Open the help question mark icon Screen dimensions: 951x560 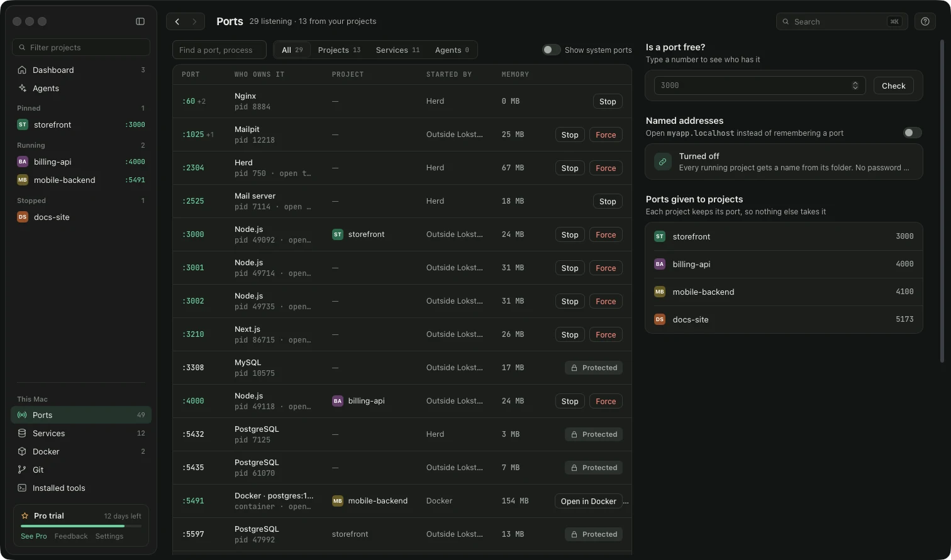coord(925,21)
